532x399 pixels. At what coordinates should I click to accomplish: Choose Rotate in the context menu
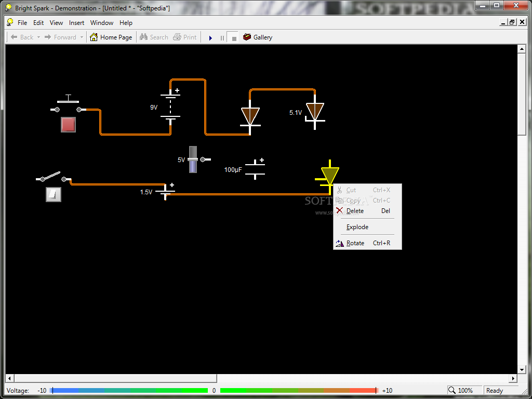367,243
